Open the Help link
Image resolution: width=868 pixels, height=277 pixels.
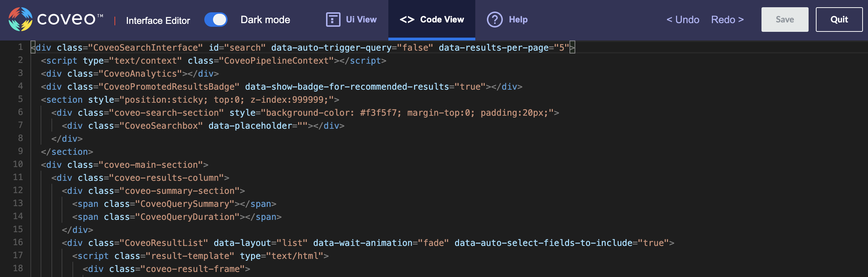tap(518, 20)
